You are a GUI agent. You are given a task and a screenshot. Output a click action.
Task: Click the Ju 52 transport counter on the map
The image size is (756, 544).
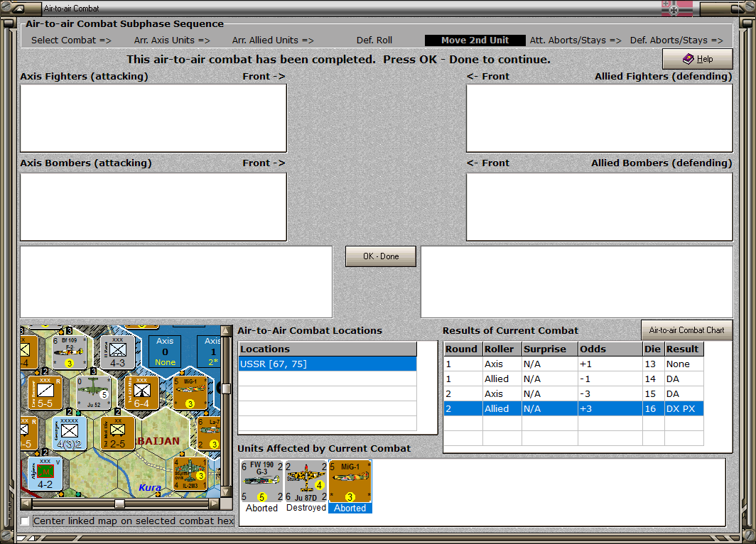(94, 392)
